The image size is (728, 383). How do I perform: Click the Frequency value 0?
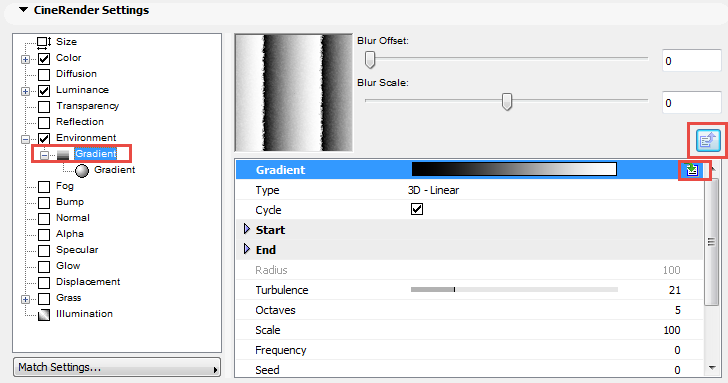point(677,350)
